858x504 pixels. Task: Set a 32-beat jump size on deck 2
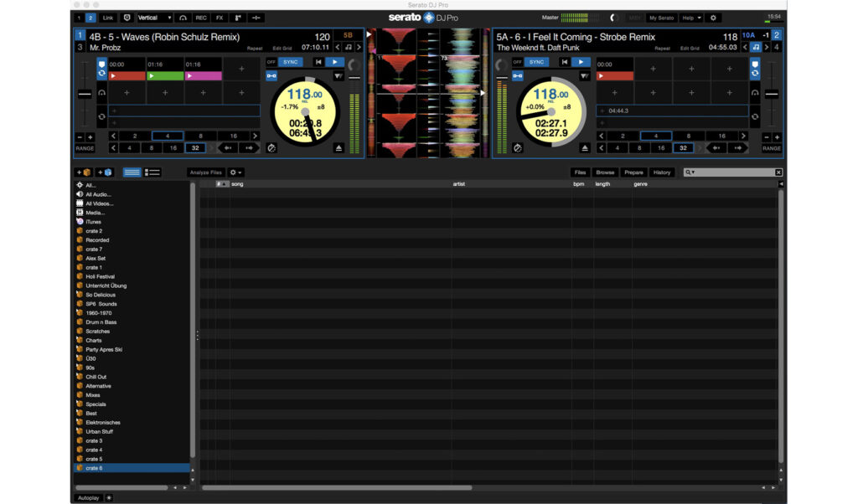point(683,148)
